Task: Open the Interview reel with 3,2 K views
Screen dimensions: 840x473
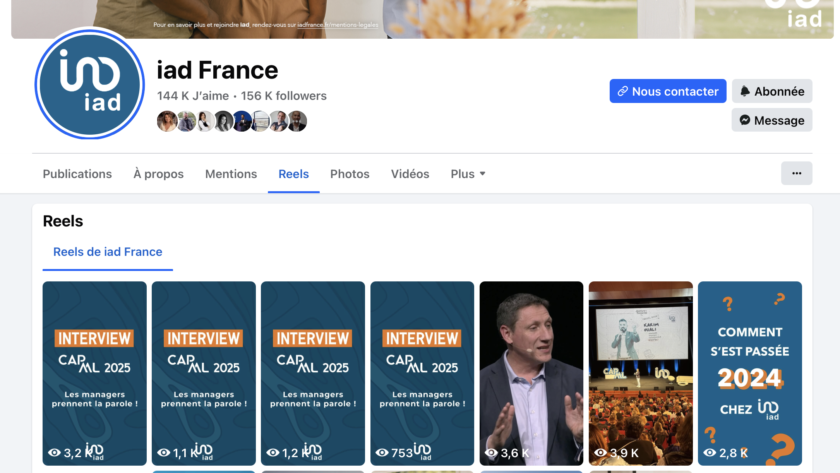Action: [94, 373]
